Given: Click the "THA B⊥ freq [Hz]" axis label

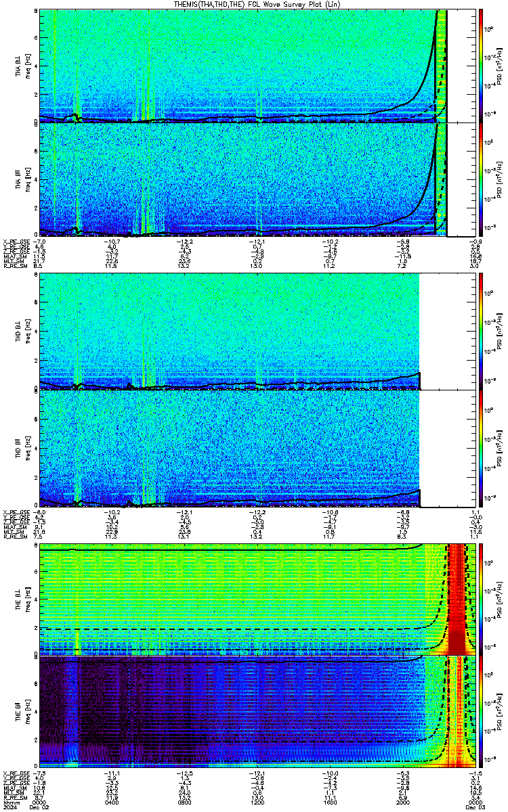Looking at the screenshot, I should (22, 66).
